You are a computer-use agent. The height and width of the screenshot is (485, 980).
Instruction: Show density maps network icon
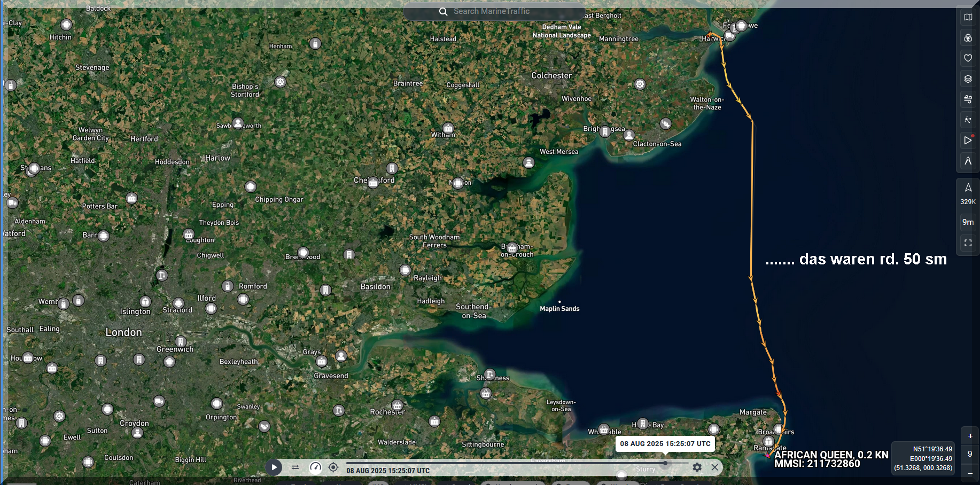pyautogui.click(x=968, y=120)
